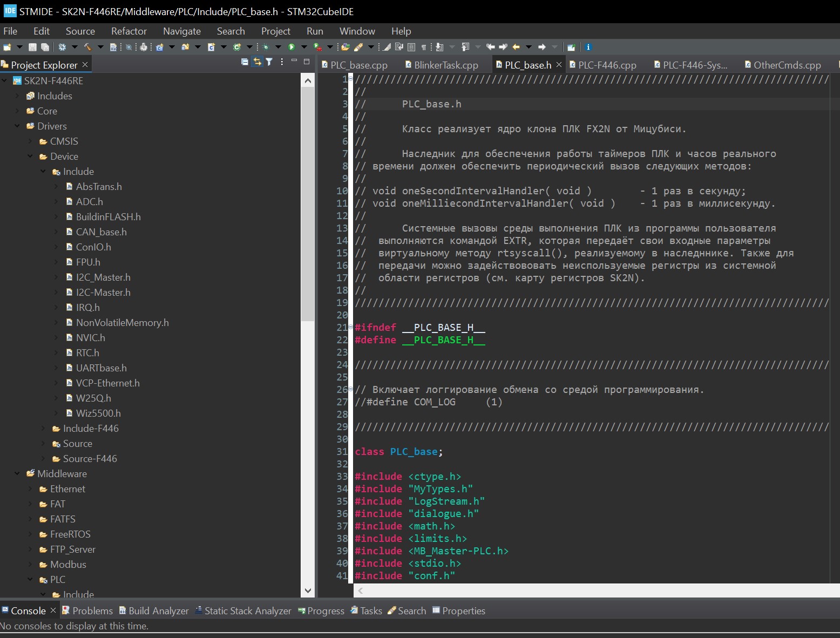Start debugging with the bug icon
This screenshot has width=840, height=638.
[x=266, y=47]
